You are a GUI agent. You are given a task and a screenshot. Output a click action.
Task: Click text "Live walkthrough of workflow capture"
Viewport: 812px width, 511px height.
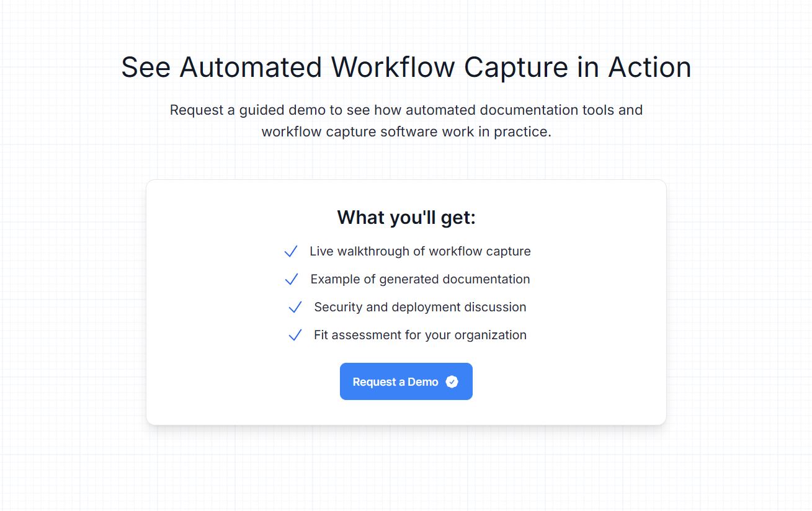pyautogui.click(x=420, y=251)
